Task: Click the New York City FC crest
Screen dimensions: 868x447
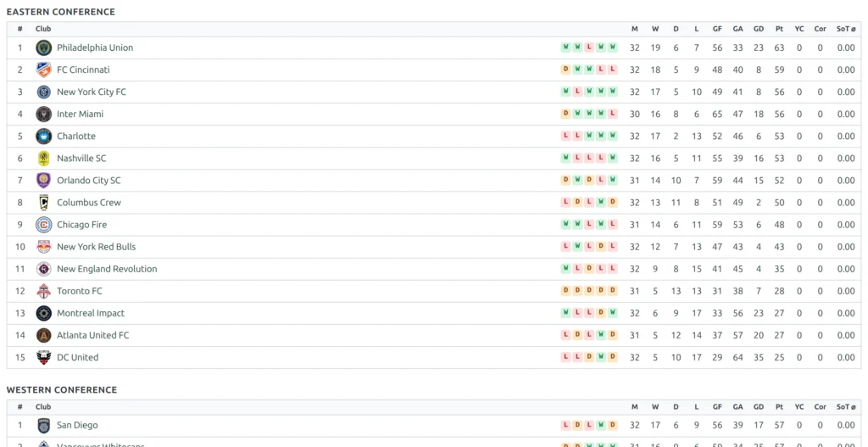Action: point(44,92)
